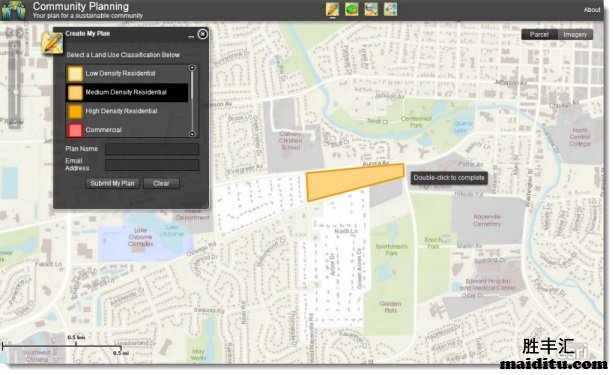The height and width of the screenshot is (375, 615).
Task: Click the Garden Plots label on map
Action: pos(390,307)
